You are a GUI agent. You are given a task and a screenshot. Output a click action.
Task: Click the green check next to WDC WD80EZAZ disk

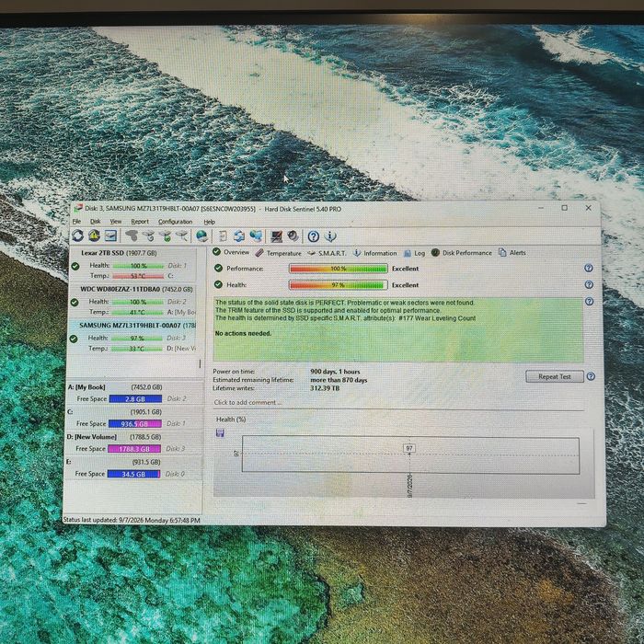(75, 303)
